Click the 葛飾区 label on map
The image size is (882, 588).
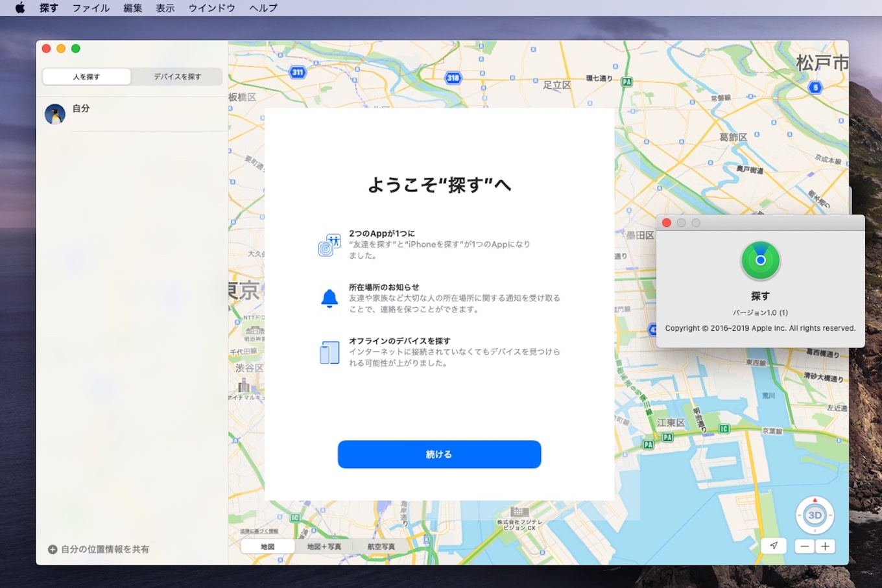coord(733,137)
